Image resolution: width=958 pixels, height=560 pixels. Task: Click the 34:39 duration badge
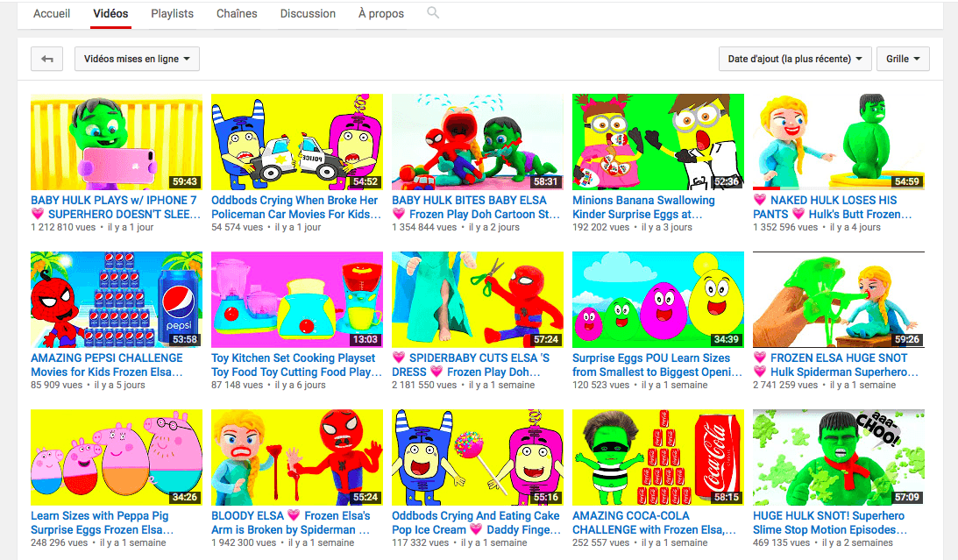point(727,339)
